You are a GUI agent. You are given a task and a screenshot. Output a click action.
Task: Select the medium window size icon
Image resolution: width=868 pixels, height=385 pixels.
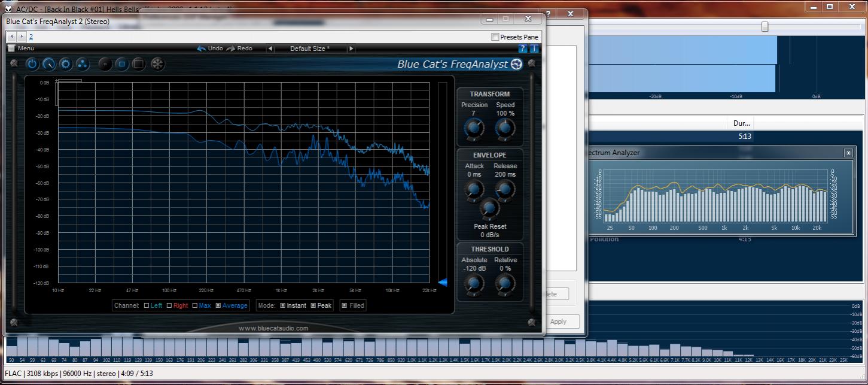121,63
